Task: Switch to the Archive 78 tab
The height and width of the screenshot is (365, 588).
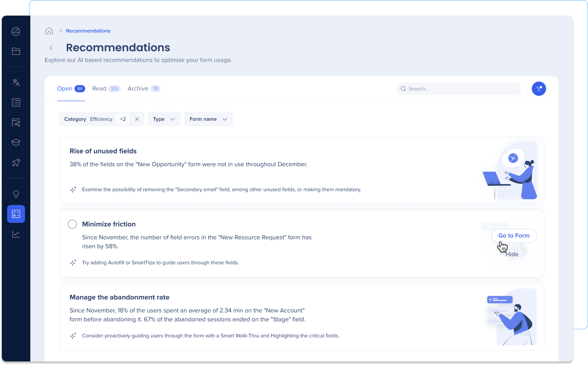Action: click(143, 88)
